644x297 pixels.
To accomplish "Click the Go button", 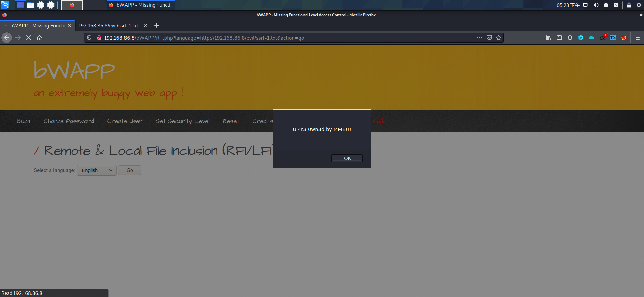I will (x=130, y=170).
